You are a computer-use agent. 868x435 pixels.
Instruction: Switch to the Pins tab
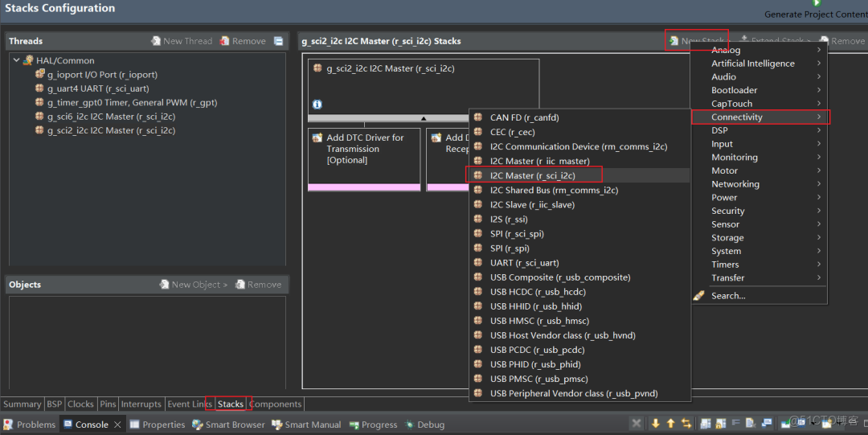pyautogui.click(x=108, y=404)
